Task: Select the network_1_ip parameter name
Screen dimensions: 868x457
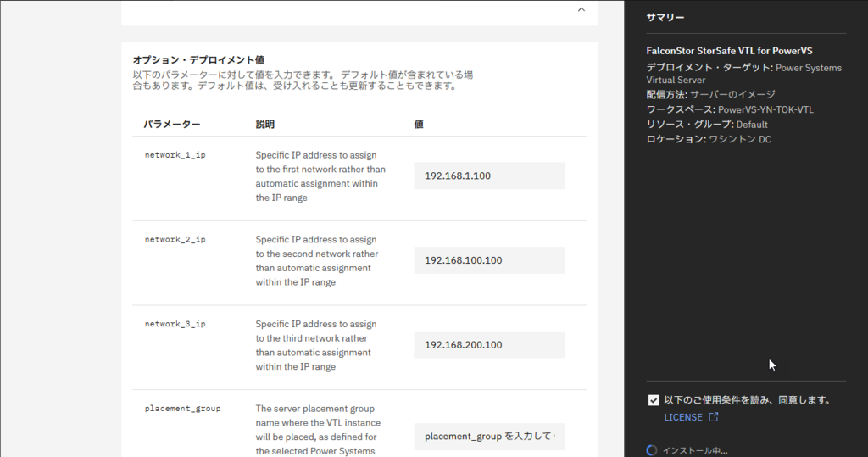Action: (x=175, y=155)
